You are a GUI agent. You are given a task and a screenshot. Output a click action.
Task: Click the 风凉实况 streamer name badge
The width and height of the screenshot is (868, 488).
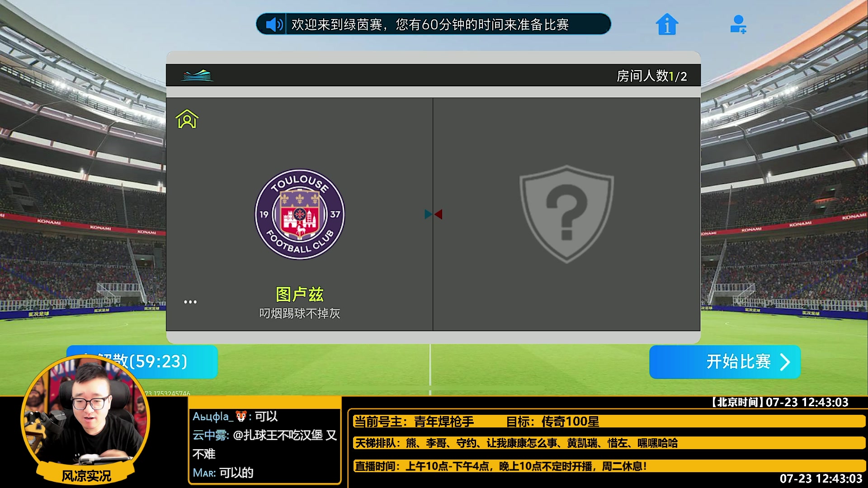point(86,476)
